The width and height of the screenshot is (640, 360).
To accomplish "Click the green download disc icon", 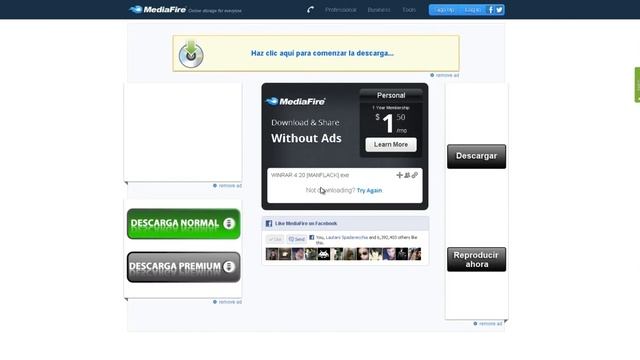I will [191, 54].
